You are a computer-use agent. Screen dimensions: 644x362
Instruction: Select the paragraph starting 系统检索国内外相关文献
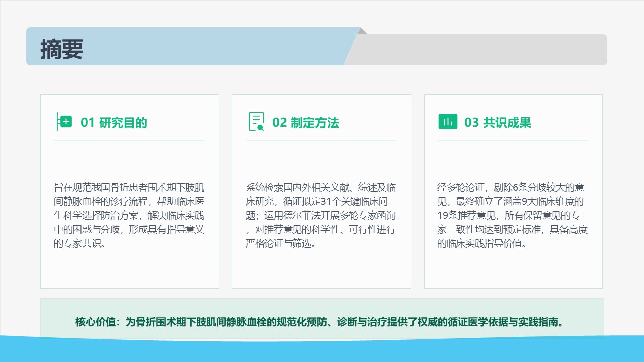(321, 216)
